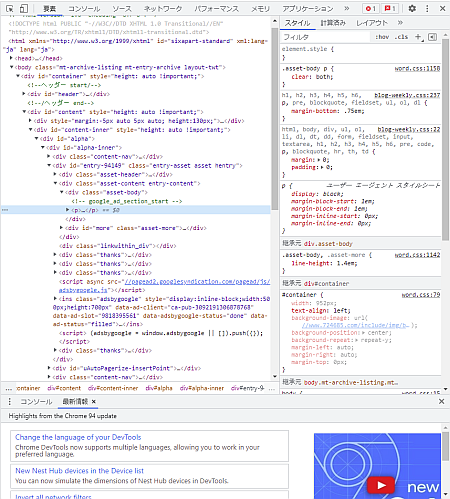Show more main panel tabs chevron

click(x=347, y=8)
